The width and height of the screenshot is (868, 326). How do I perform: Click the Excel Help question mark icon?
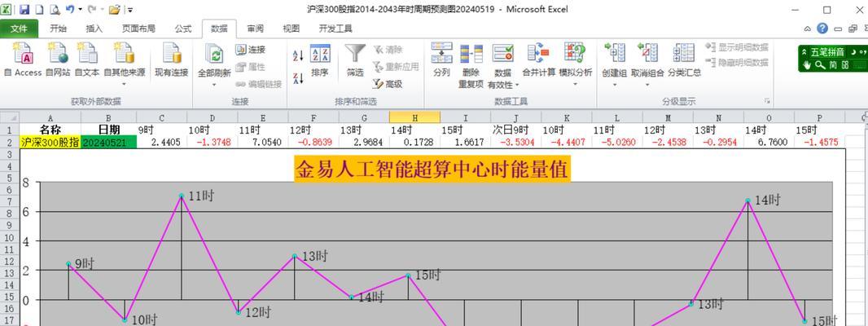822,29
